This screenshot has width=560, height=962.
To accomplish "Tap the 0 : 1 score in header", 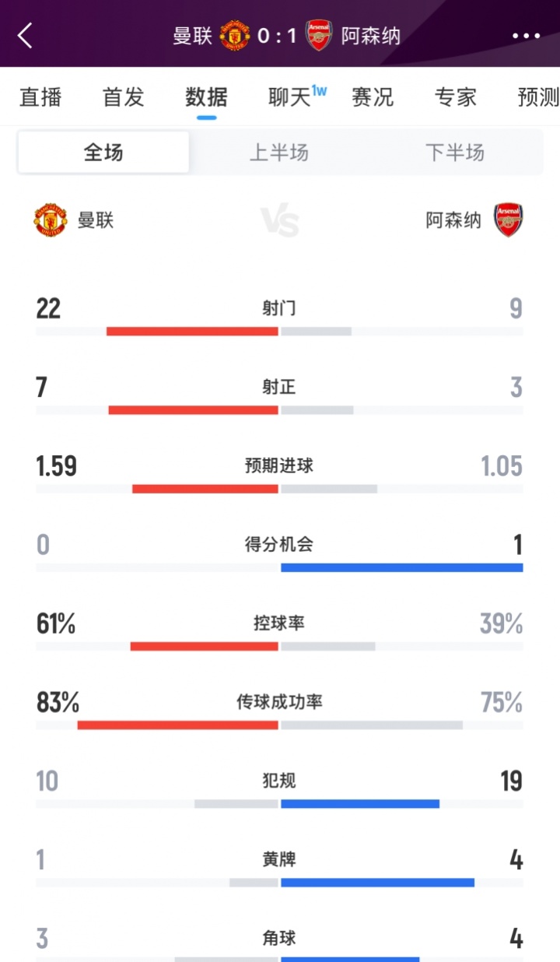I will tap(277, 36).
